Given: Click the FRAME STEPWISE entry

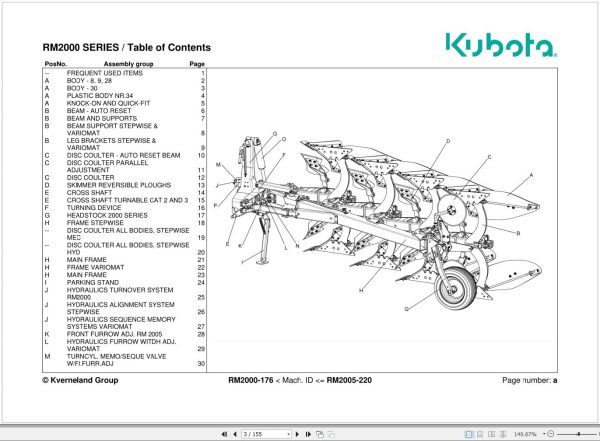Looking at the screenshot, I should click(95, 222).
